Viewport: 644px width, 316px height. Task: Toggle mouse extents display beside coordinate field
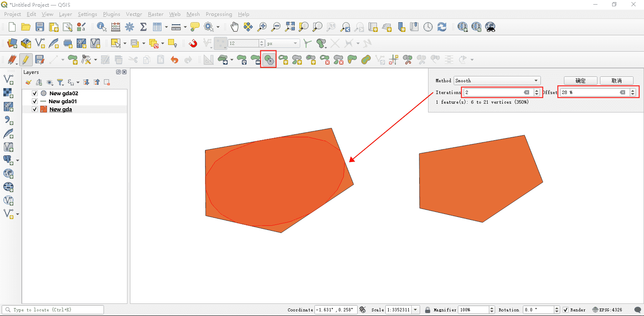pyautogui.click(x=363, y=310)
